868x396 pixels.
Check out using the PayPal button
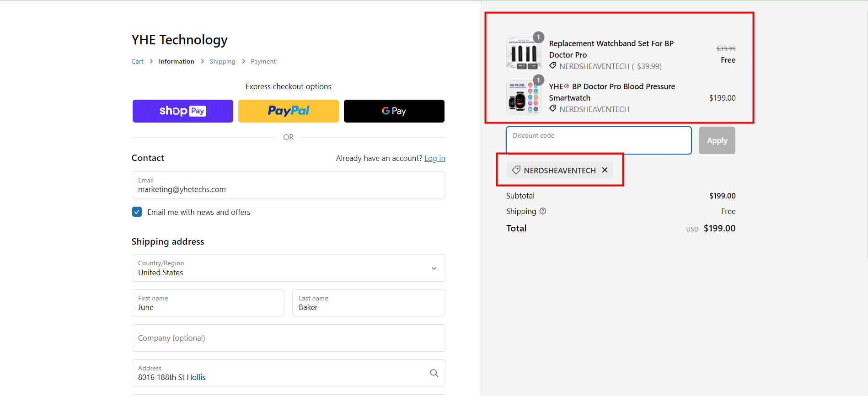click(289, 111)
